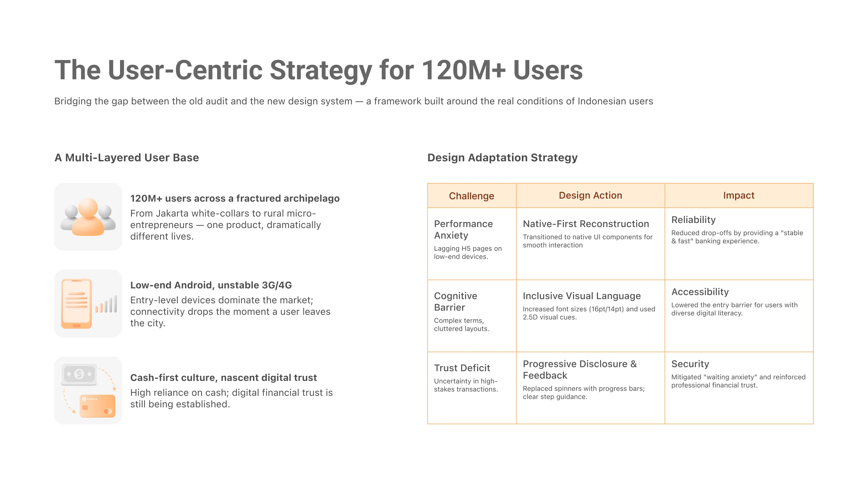
Task: Select the low-end Android phone icon
Action: [x=77, y=304]
